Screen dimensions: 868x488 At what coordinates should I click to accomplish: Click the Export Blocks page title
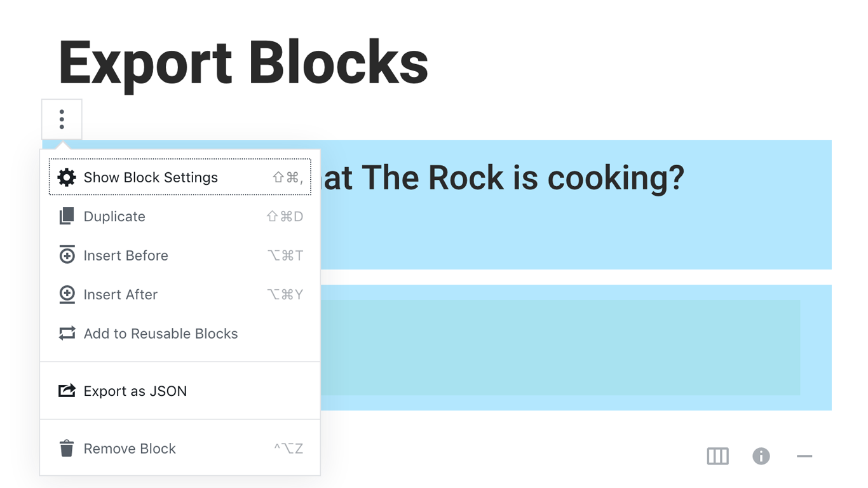coord(243,64)
